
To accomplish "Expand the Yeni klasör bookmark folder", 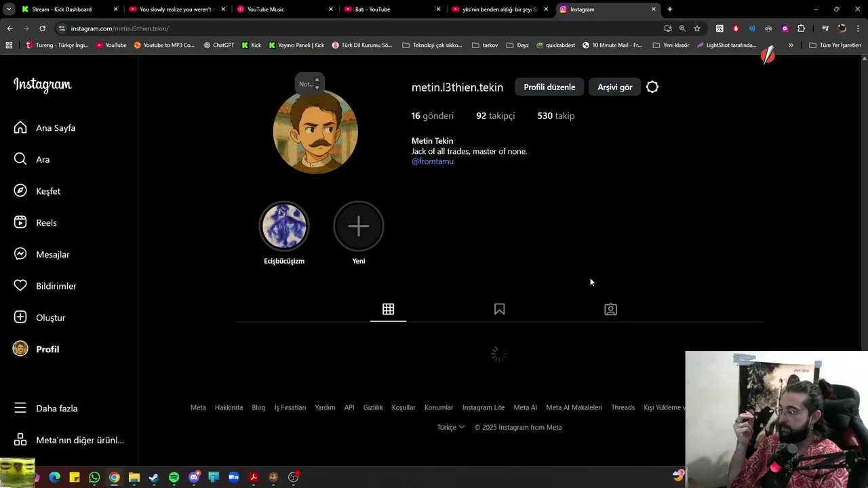I will [670, 45].
